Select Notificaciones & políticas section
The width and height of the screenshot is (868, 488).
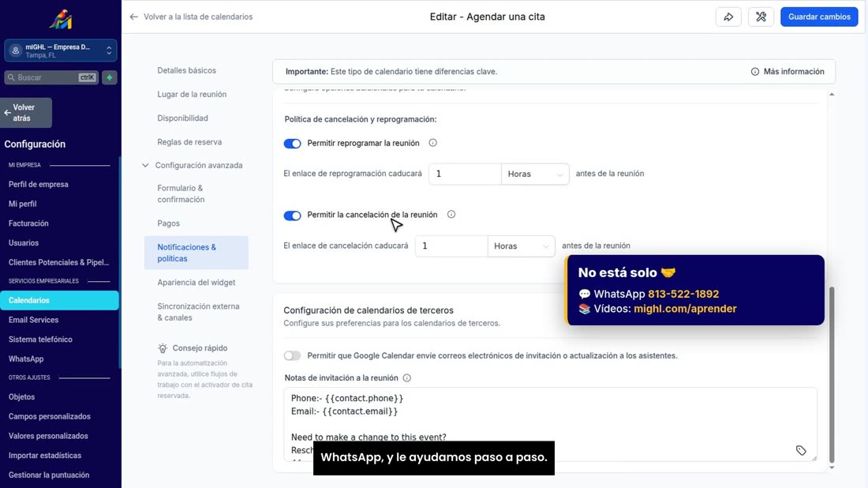point(196,253)
